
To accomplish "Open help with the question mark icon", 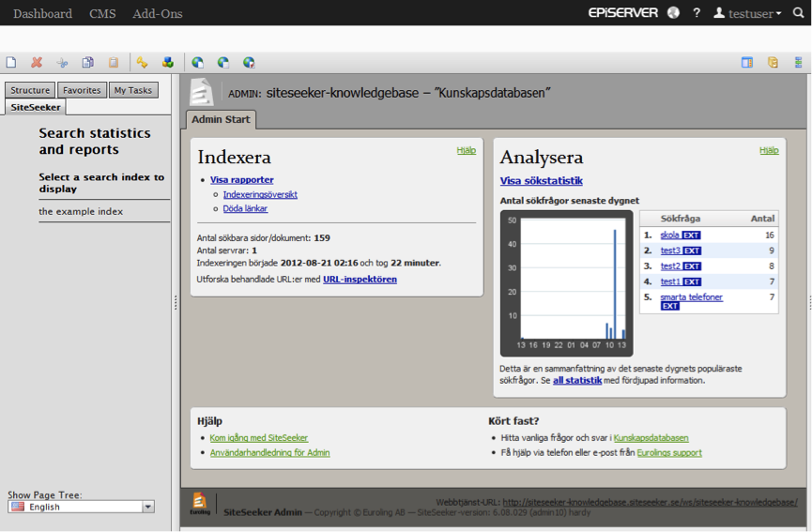I will pyautogui.click(x=697, y=12).
